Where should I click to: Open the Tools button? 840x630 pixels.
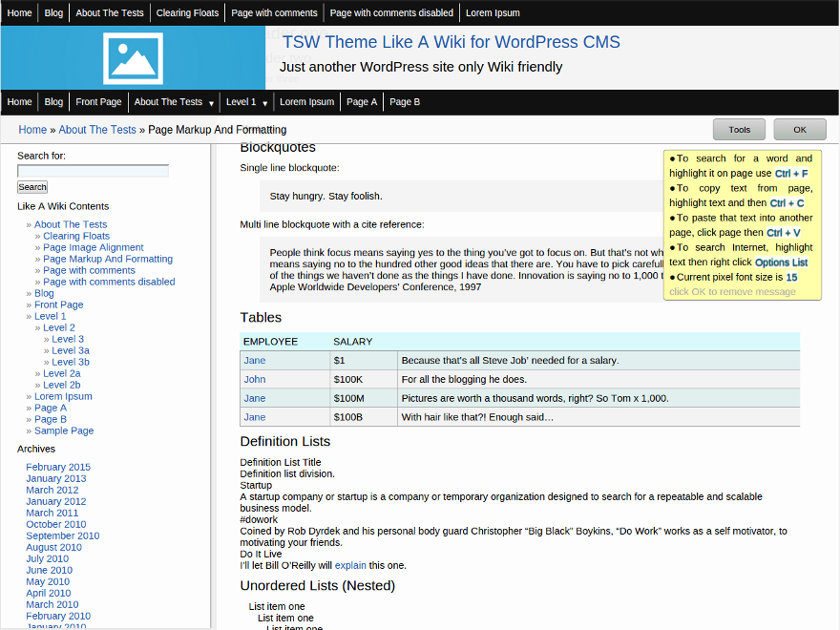(739, 130)
